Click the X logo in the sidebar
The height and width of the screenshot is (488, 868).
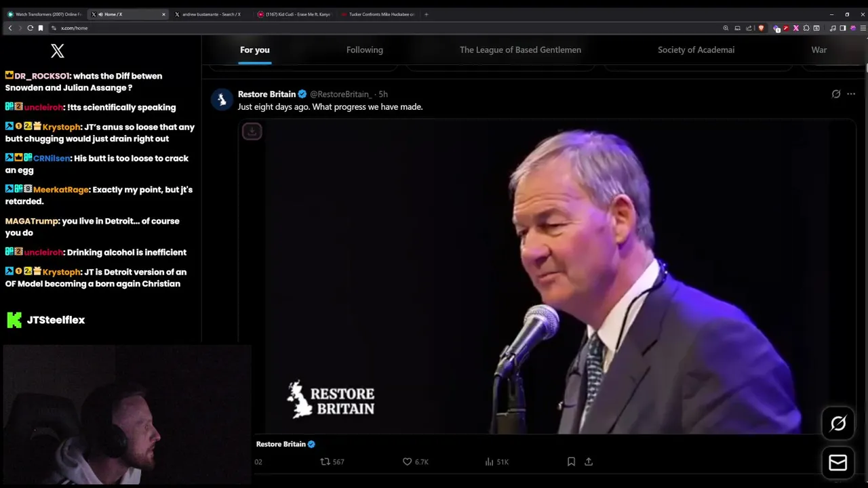58,51
